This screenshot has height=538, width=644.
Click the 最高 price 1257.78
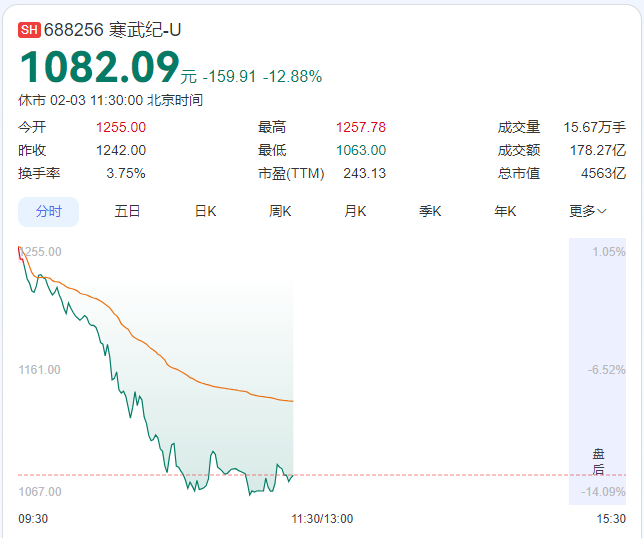point(360,127)
